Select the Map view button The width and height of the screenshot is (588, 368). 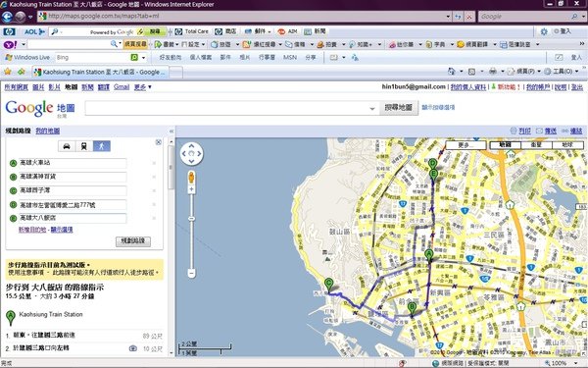505,145
